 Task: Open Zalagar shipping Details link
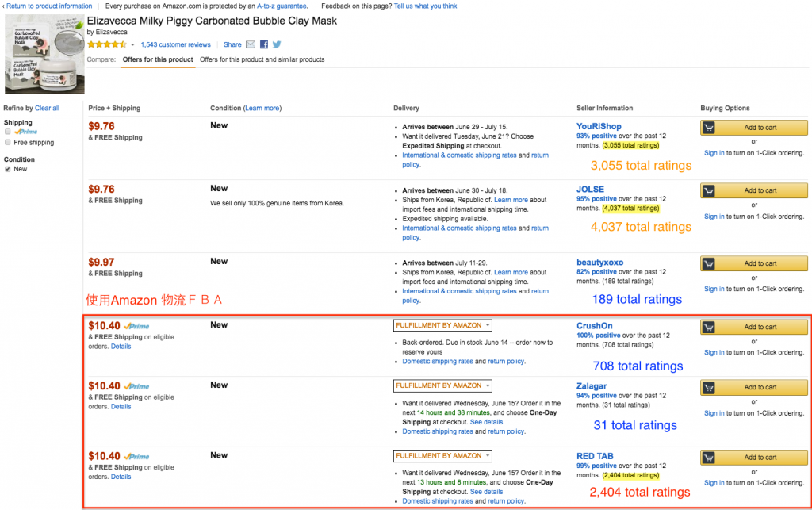[121, 407]
